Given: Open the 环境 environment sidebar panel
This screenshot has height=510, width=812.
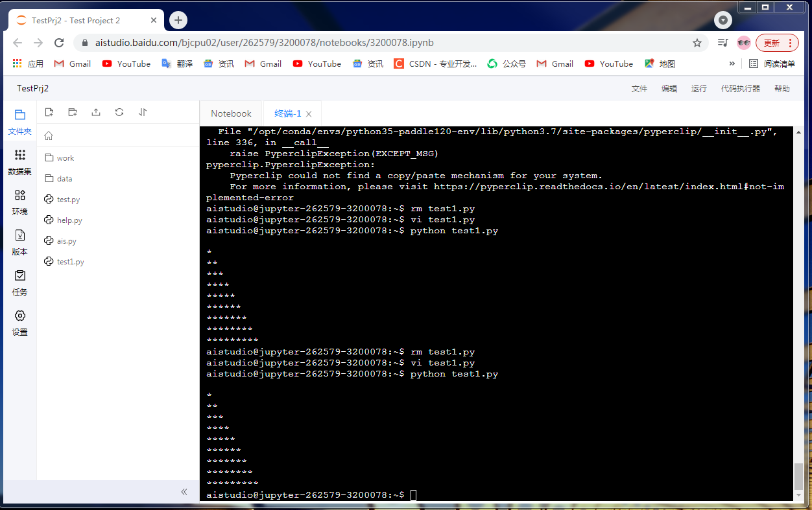Looking at the screenshot, I should (19, 202).
